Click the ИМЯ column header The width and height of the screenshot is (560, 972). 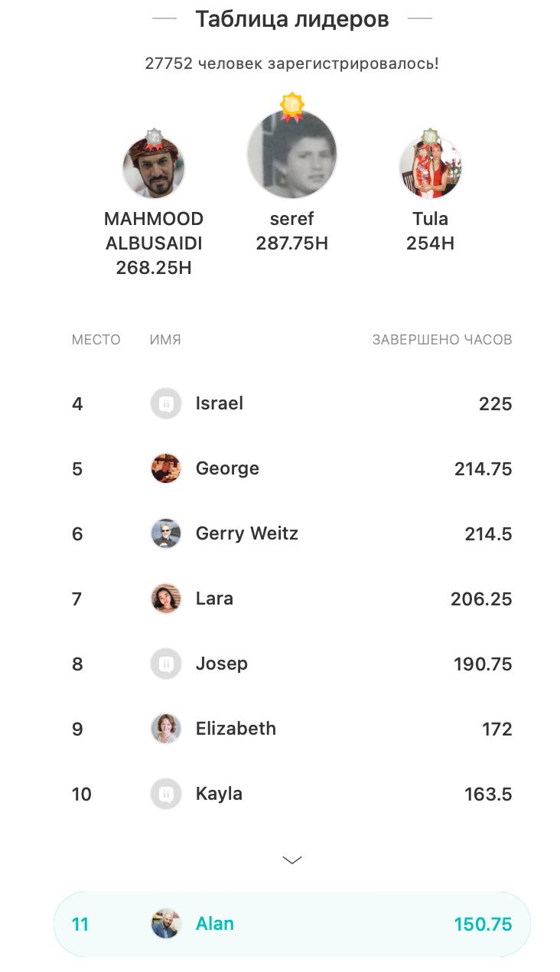click(x=165, y=340)
